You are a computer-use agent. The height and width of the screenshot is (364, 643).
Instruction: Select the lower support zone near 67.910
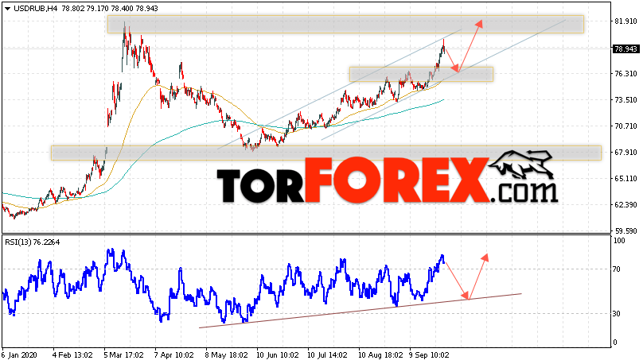click(326, 153)
